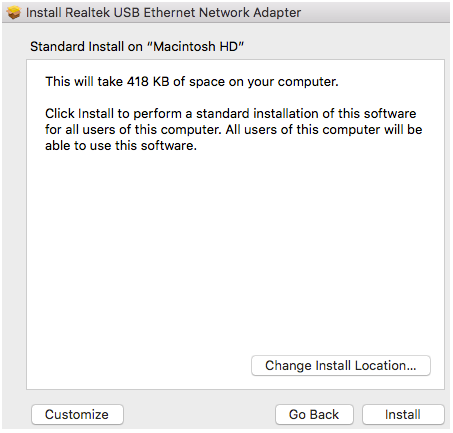Image resolution: width=453 pixels, height=433 pixels.
Task: Click the 'This will take' sentence
Action: coord(192,82)
